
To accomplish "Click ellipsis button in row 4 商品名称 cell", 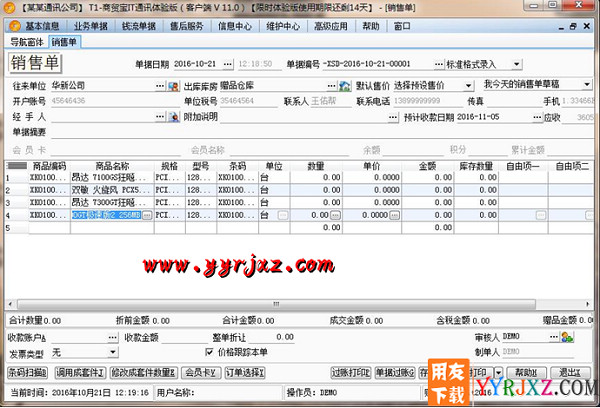I will pos(147,215).
